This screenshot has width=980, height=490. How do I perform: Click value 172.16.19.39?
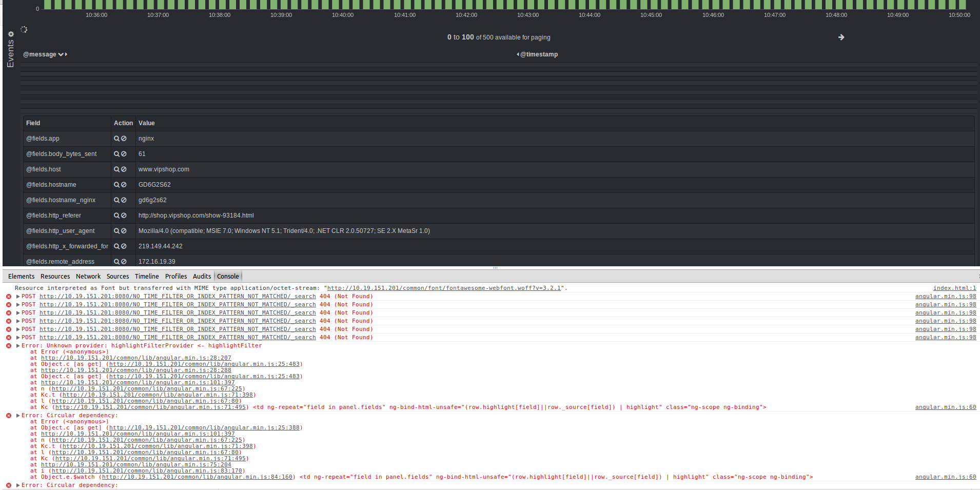pos(157,262)
